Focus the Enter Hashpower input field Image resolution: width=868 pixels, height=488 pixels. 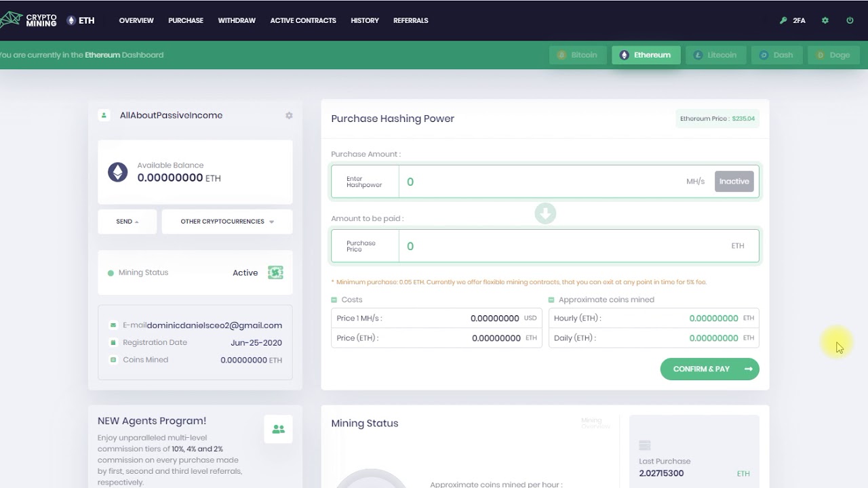pos(545,182)
